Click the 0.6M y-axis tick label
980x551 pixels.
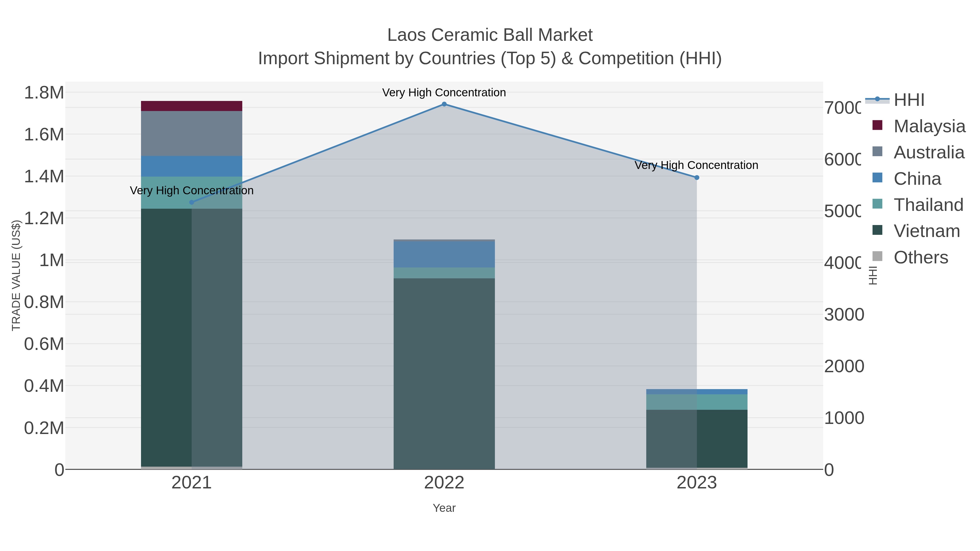44,344
